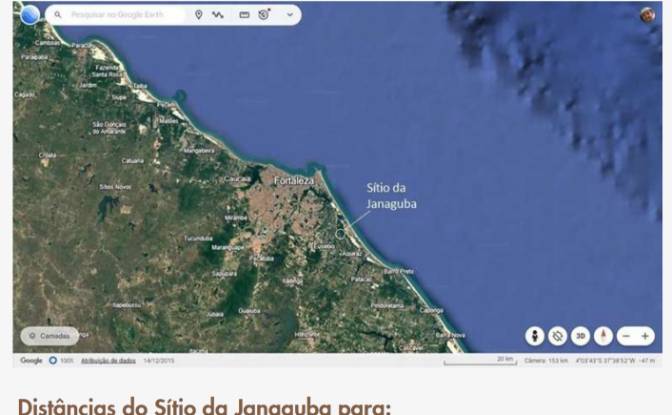This screenshot has height=415, width=672.
Task: Click the search magnifier icon
Action: point(58,15)
